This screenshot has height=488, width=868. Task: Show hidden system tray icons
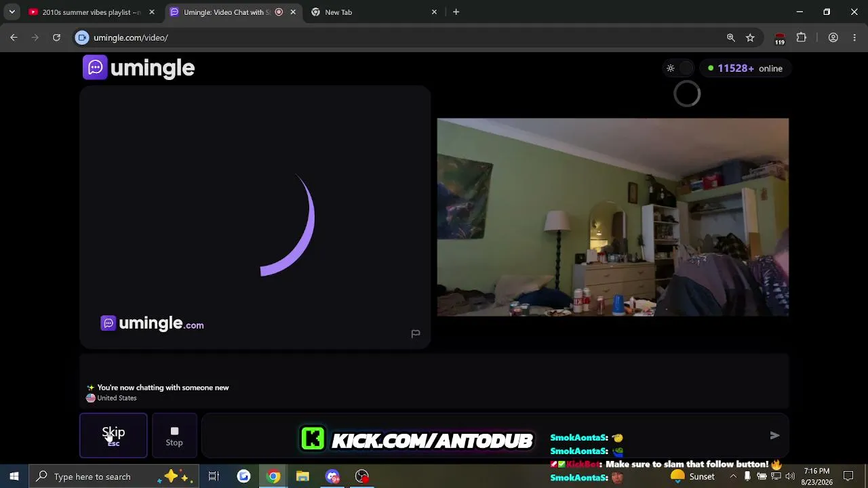(x=732, y=476)
